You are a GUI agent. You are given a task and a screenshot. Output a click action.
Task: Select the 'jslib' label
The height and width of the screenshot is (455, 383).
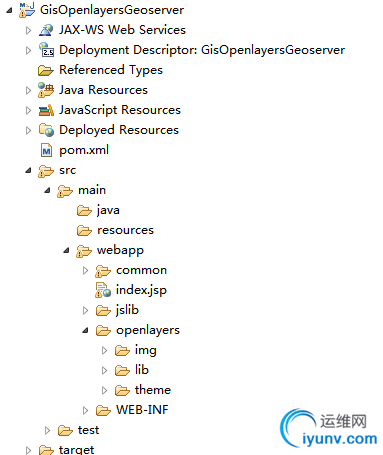click(127, 310)
